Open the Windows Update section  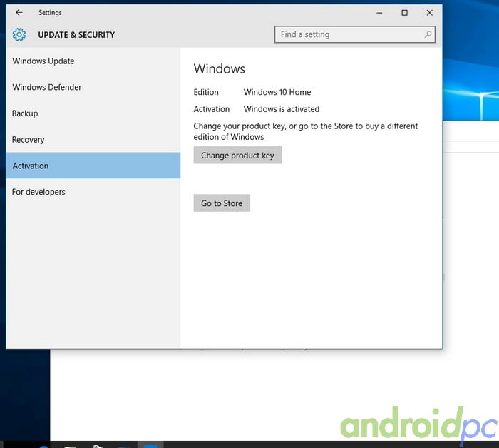point(43,61)
